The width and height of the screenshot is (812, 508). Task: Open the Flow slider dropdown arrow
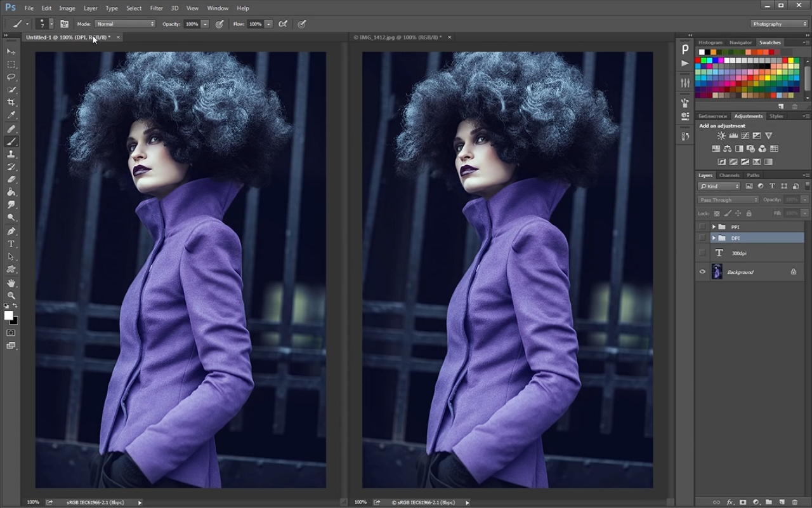click(x=268, y=24)
